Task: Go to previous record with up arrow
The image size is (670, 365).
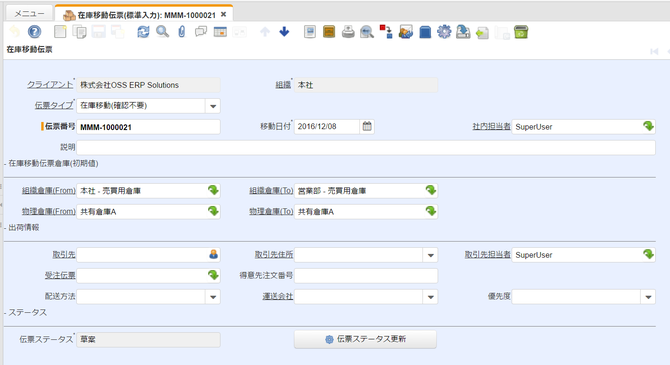Action: 265,32
